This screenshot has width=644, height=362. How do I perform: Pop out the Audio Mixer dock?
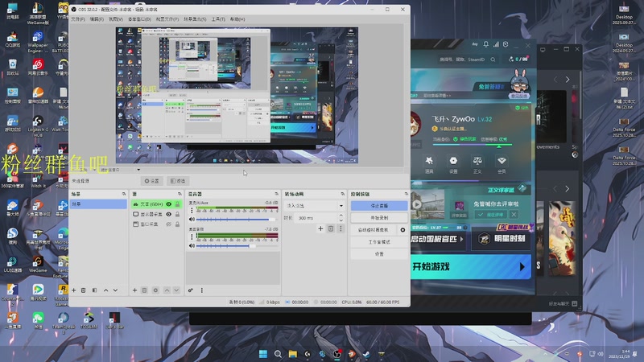tap(276, 194)
